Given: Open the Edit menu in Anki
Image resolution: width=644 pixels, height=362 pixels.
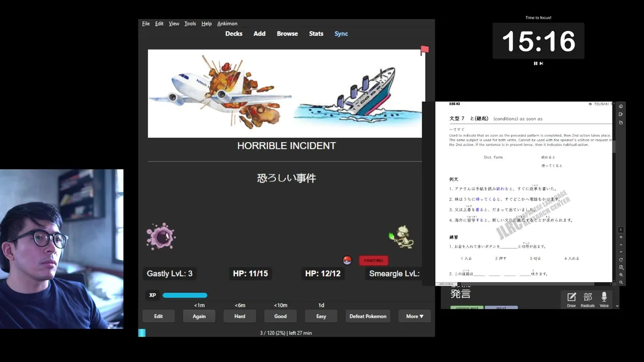Looking at the screenshot, I should point(159,24).
